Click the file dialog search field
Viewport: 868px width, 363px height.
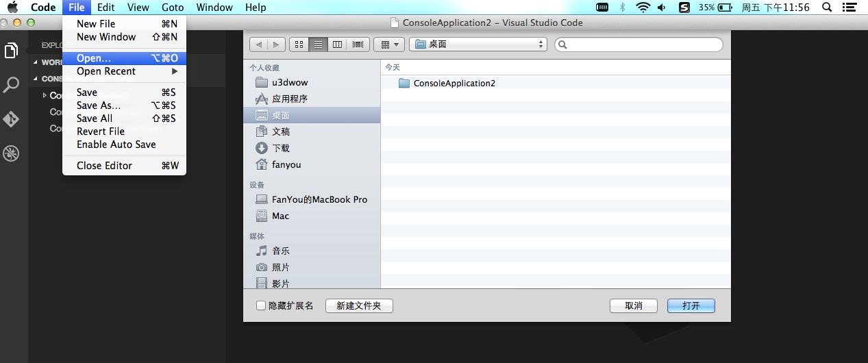[x=638, y=45]
